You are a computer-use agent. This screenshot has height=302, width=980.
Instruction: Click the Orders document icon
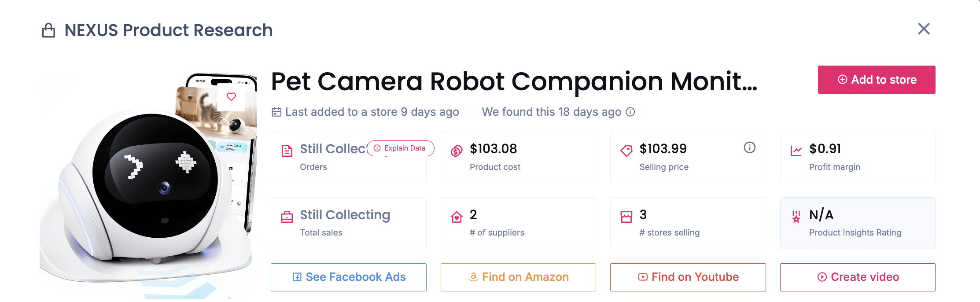(x=287, y=151)
